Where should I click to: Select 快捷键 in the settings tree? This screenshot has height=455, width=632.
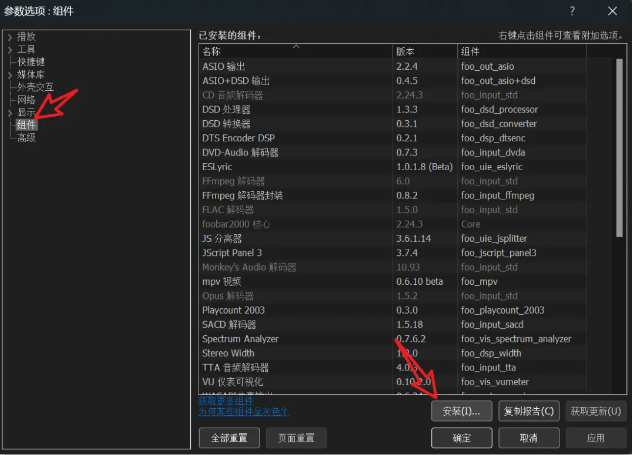pyautogui.click(x=31, y=62)
